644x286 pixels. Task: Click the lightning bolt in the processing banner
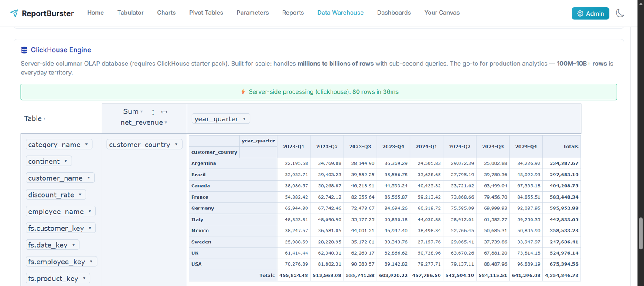(244, 92)
